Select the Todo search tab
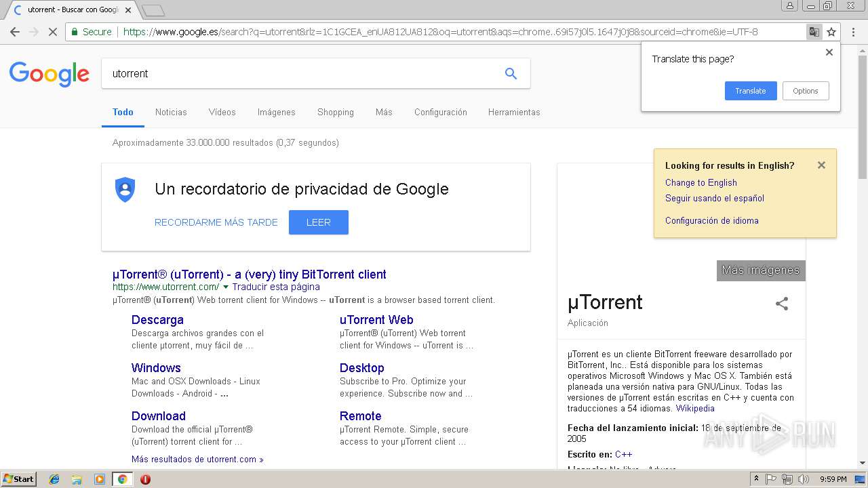868x488 pixels. click(123, 113)
